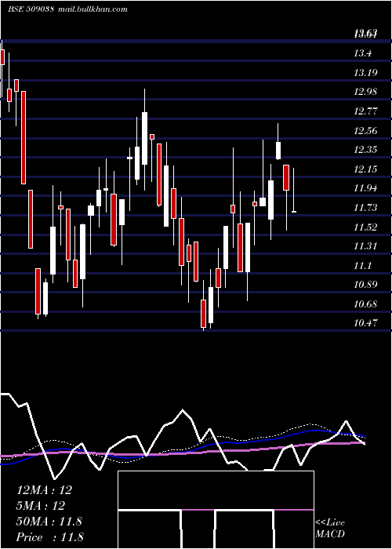
Task: Click the 11.94 price axis label
Action: [366, 188]
